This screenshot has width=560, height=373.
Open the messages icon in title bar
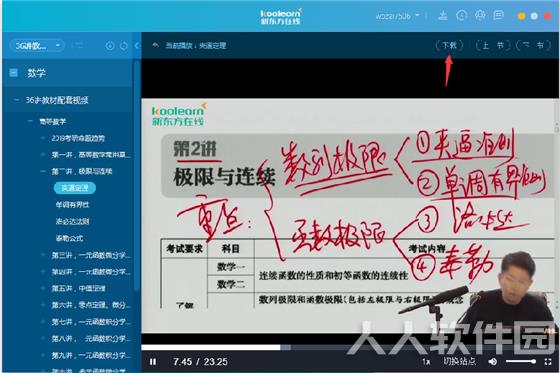[x=498, y=16]
